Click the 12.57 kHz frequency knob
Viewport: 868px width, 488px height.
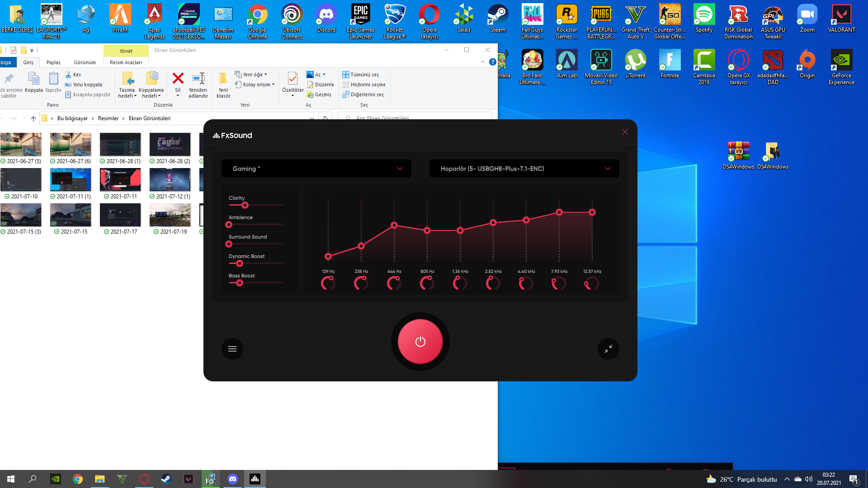pyautogui.click(x=592, y=283)
